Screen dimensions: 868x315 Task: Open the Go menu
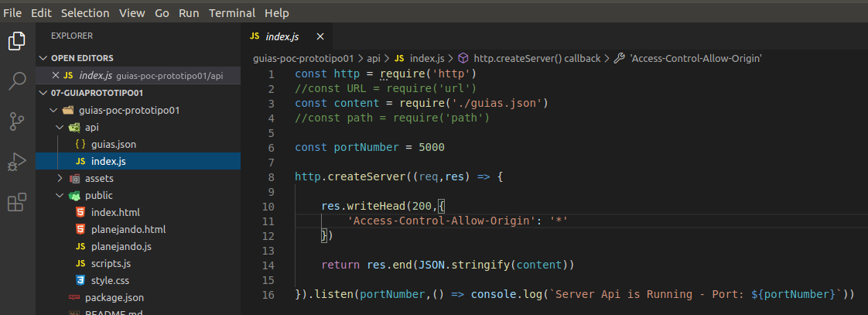(x=162, y=12)
